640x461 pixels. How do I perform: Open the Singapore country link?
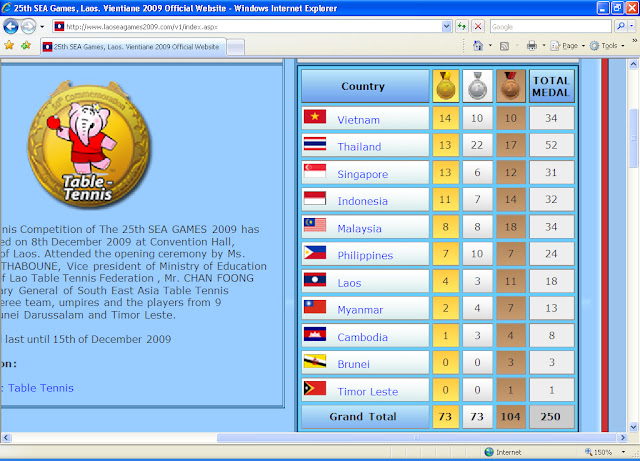click(362, 174)
